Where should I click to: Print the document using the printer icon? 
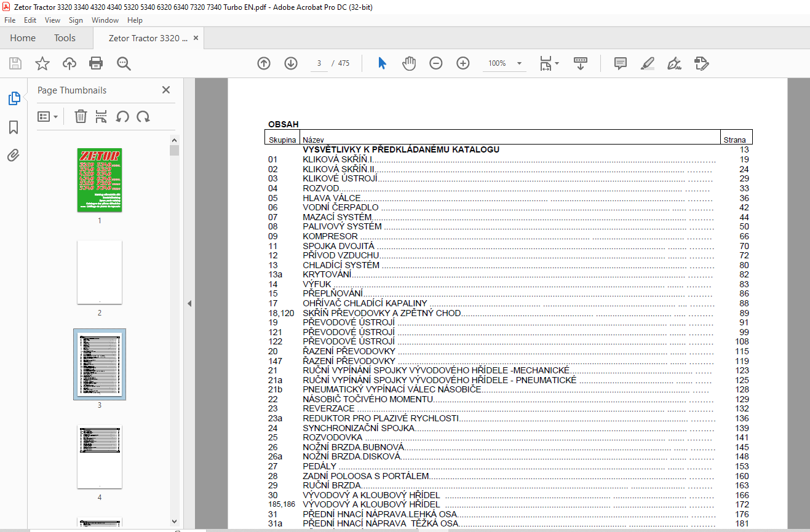pos(96,63)
